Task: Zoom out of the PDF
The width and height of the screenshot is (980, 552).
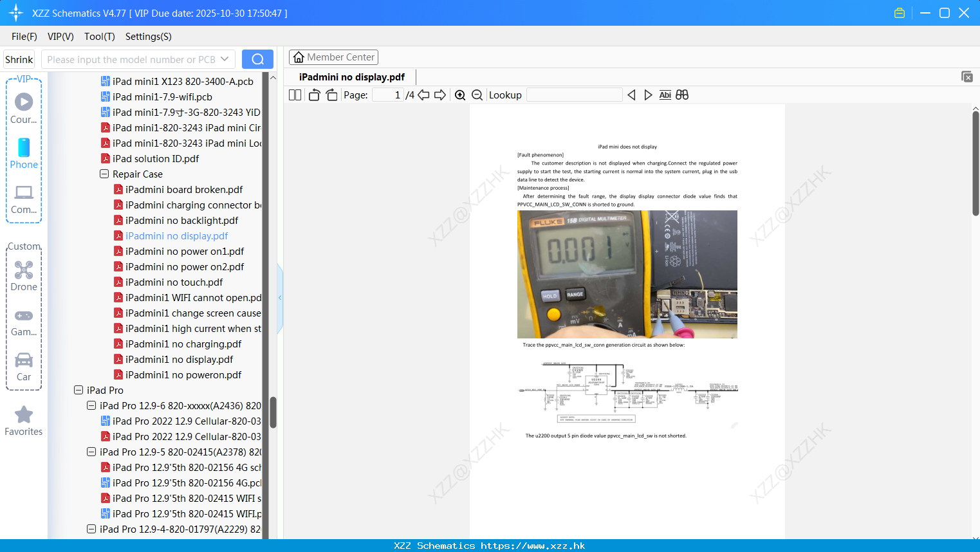Action: 477,95
